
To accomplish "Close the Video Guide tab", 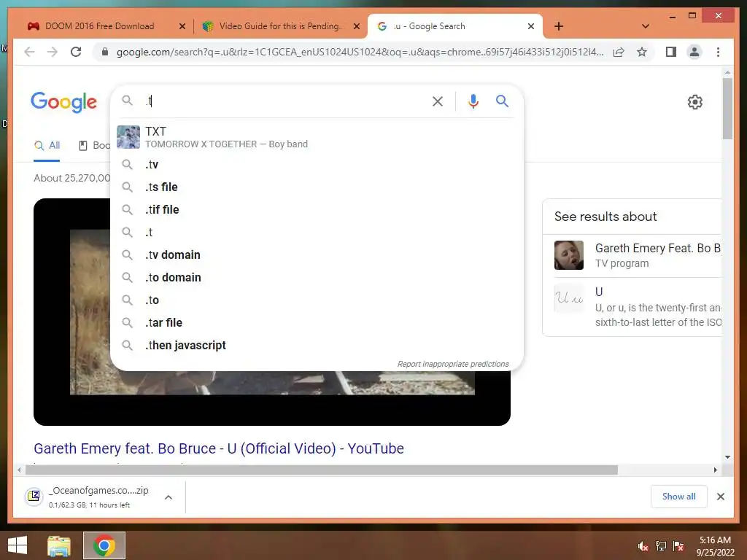I will (356, 26).
